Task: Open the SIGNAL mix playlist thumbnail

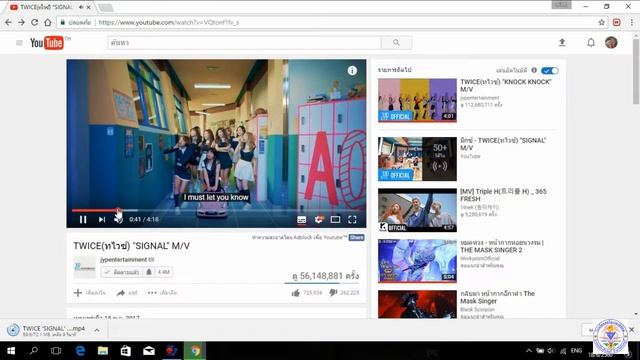Action: [x=417, y=159]
